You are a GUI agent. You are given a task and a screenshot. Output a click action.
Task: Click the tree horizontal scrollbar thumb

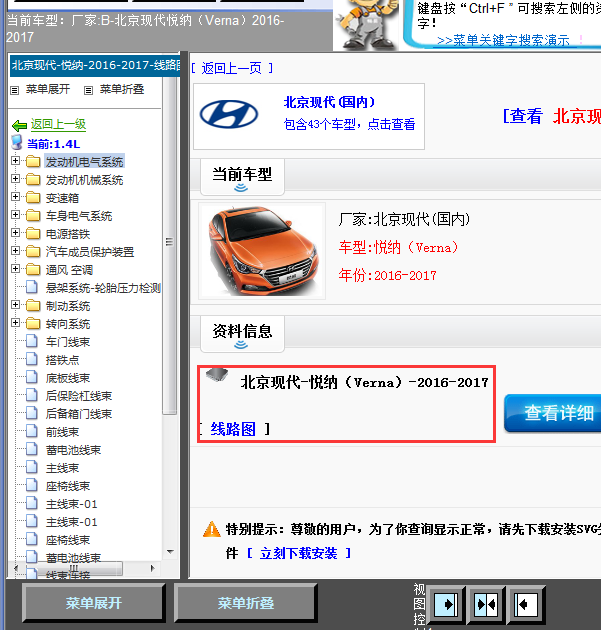point(74,568)
